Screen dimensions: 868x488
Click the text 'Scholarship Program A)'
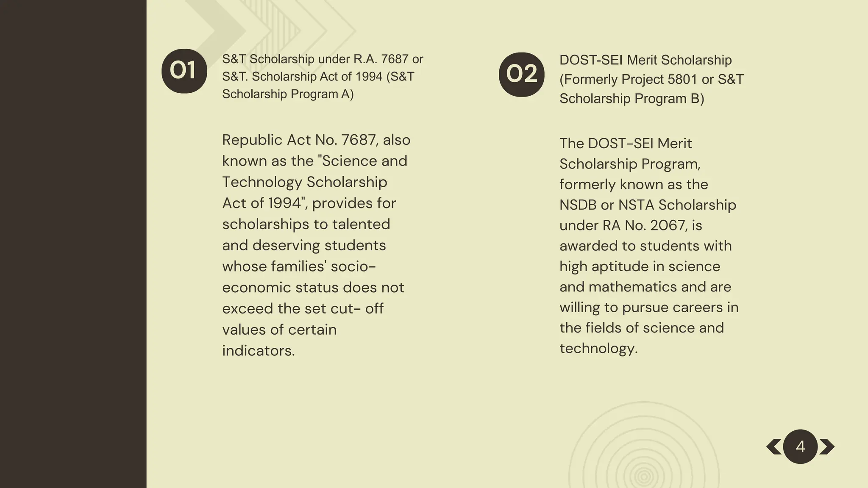pyautogui.click(x=288, y=94)
